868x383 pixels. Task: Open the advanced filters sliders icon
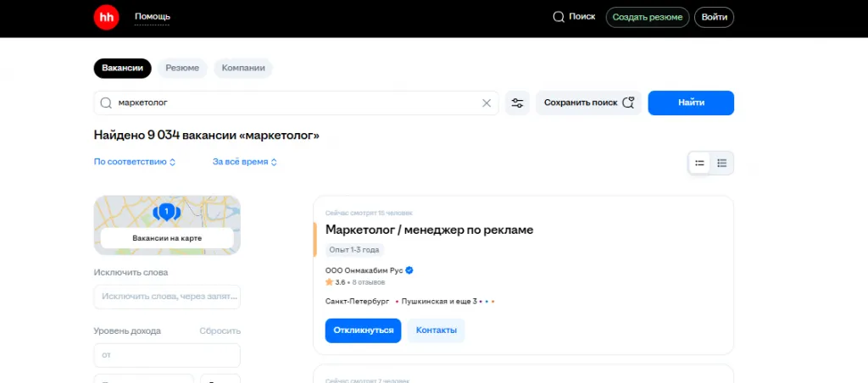518,103
